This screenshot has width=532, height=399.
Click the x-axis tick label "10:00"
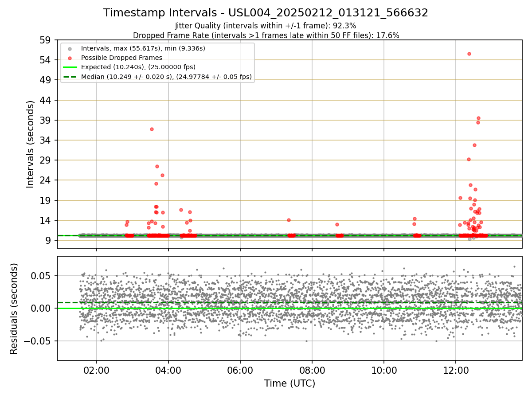[x=384, y=370]
